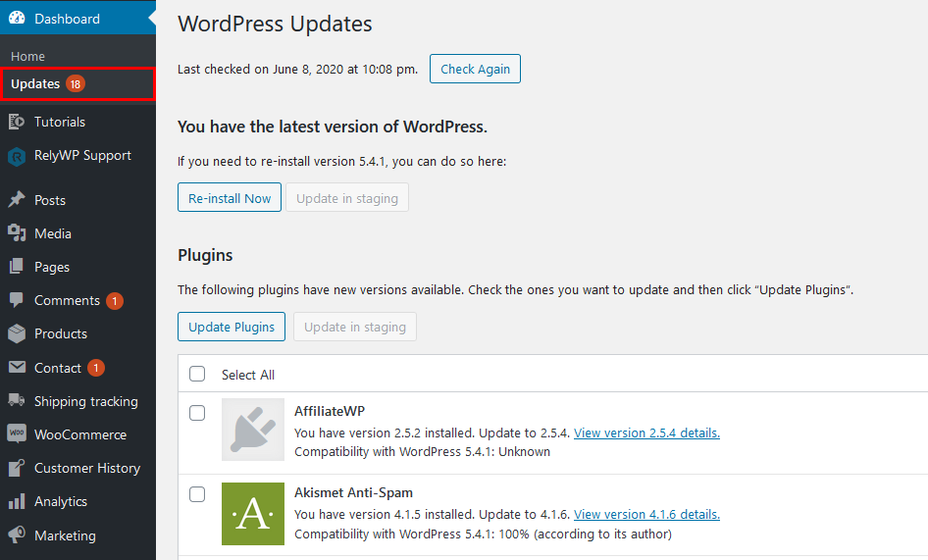The image size is (928, 560).
Task: Open the Analytics menu
Action: pos(77,501)
